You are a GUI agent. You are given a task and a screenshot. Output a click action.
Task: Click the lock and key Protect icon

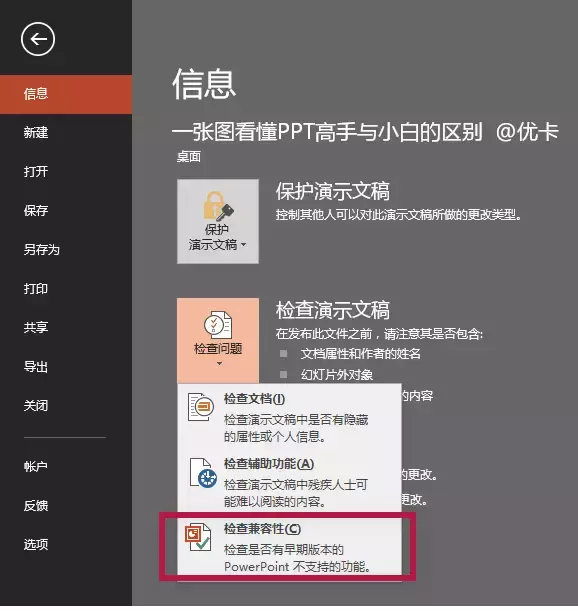coord(218,206)
